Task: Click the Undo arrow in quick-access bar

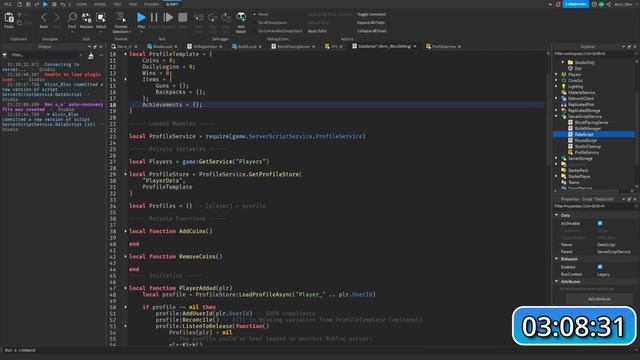Action: (x=63, y=4)
